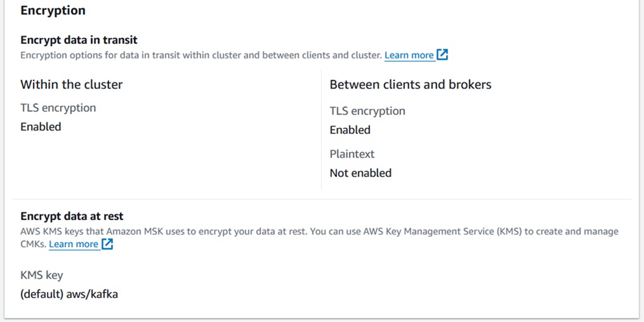Click the Plaintext label
This screenshot has width=644, height=322.
point(352,154)
